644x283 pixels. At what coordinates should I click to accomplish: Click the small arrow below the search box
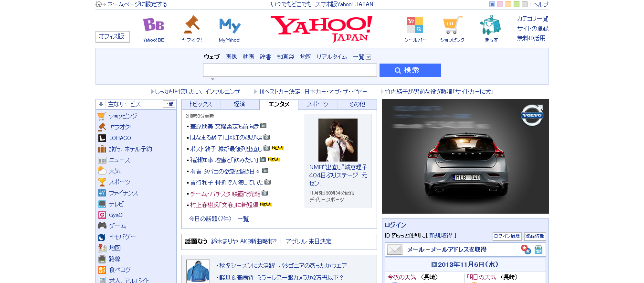[212, 79]
